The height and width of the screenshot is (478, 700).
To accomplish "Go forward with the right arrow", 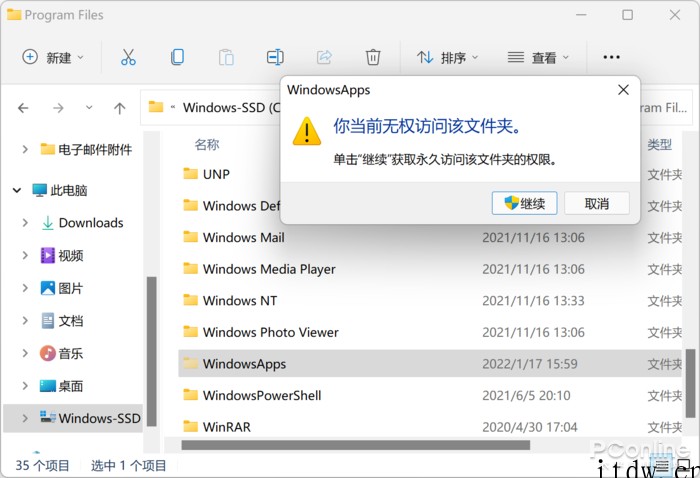I will [58, 108].
